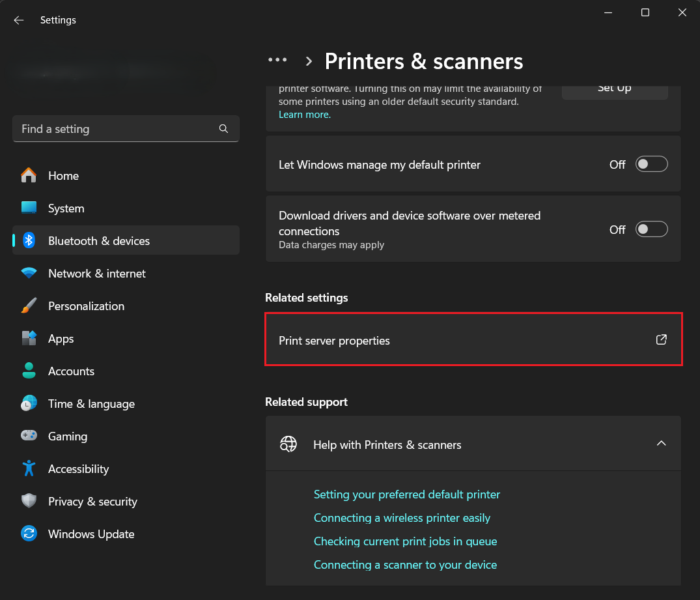Click the Find a setting search box
The width and height of the screenshot is (700, 600).
click(117, 129)
